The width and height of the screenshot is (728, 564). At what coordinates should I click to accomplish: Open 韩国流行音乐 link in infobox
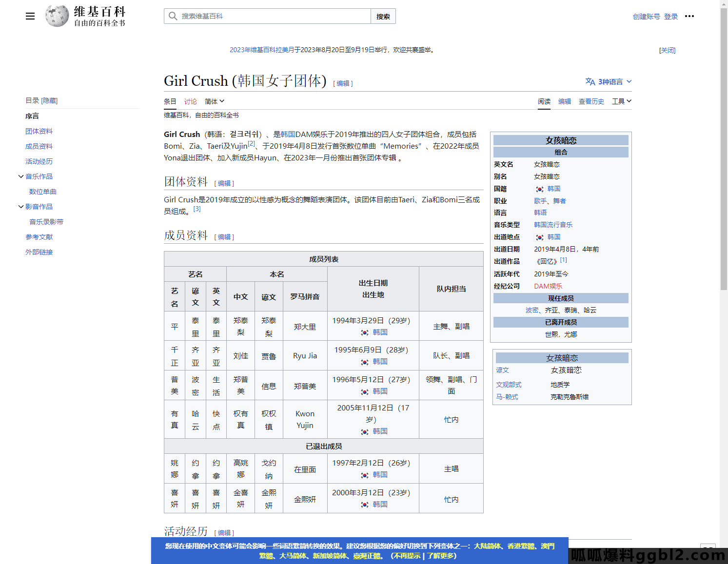click(x=553, y=225)
